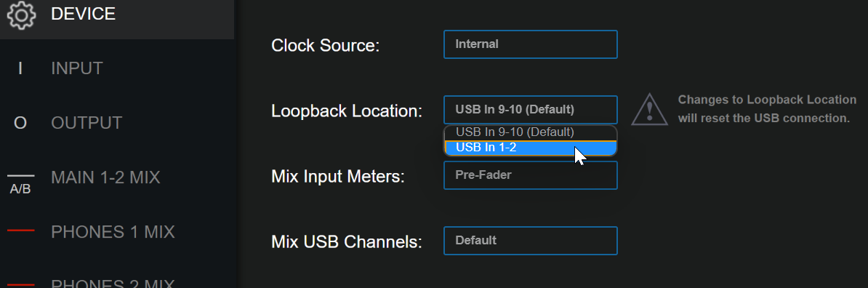Click the red line icon for PHONES 1 MIX
868x288 pixels.
tap(21, 231)
